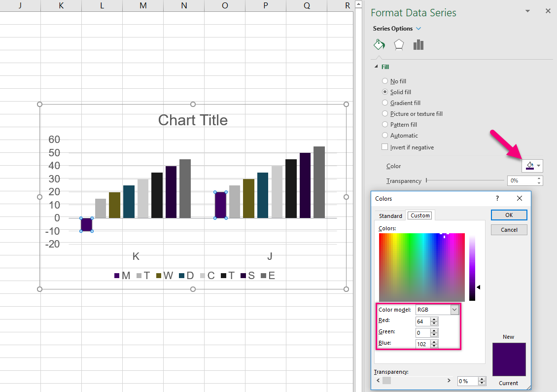The height and width of the screenshot is (392, 557).
Task: Switch to the Standard colors tab
Action: point(390,216)
